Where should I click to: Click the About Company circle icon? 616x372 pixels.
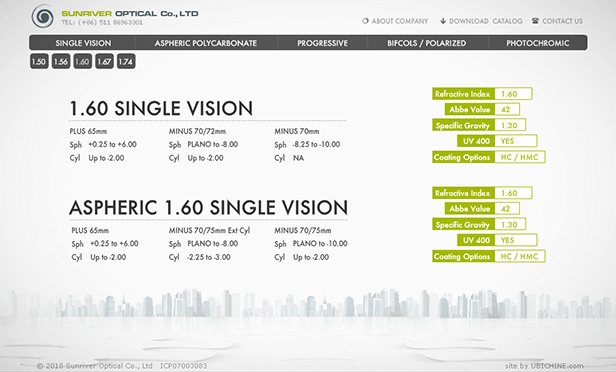pos(365,21)
